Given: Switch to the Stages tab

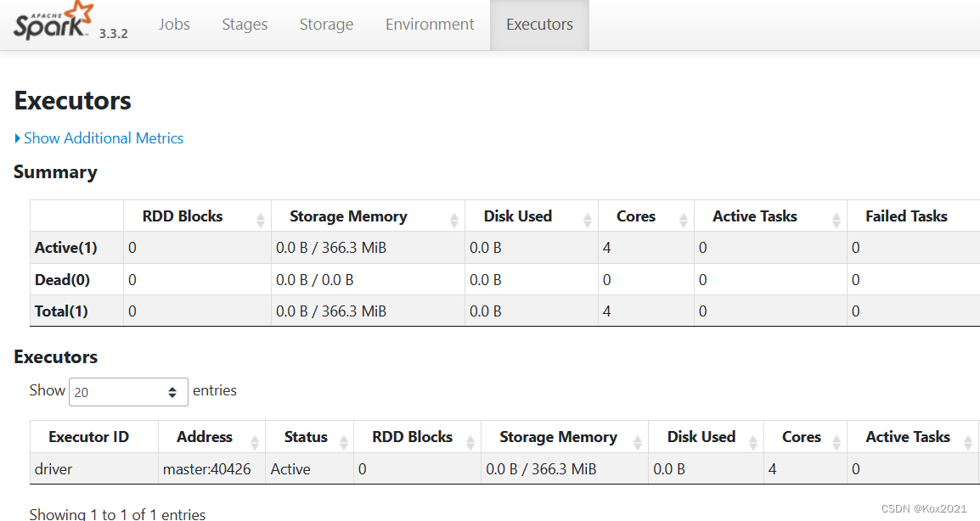Looking at the screenshot, I should pyautogui.click(x=245, y=25).
